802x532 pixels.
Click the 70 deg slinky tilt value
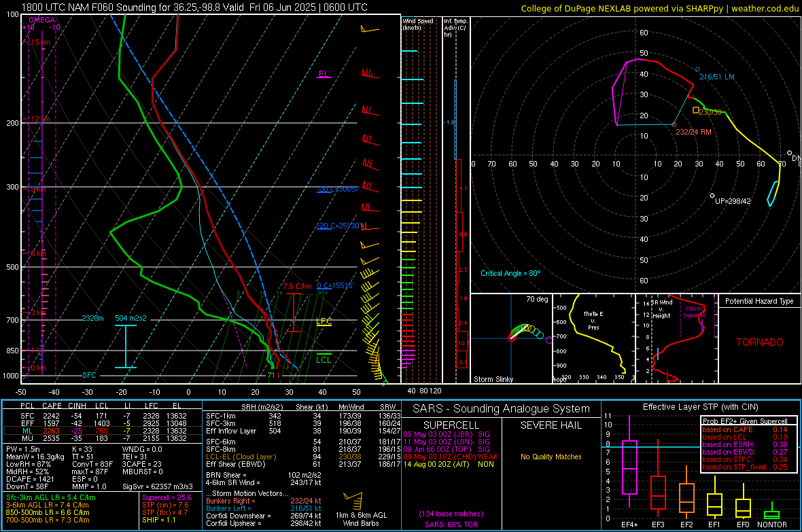(537, 299)
